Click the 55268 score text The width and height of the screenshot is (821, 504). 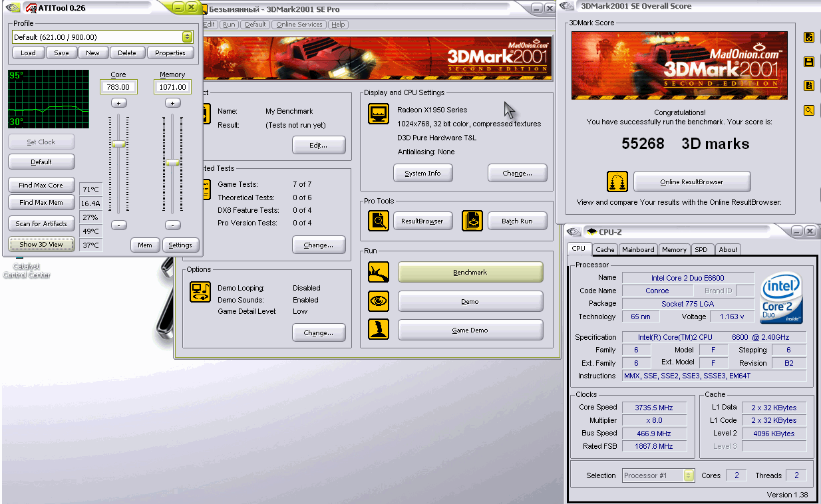[643, 144]
